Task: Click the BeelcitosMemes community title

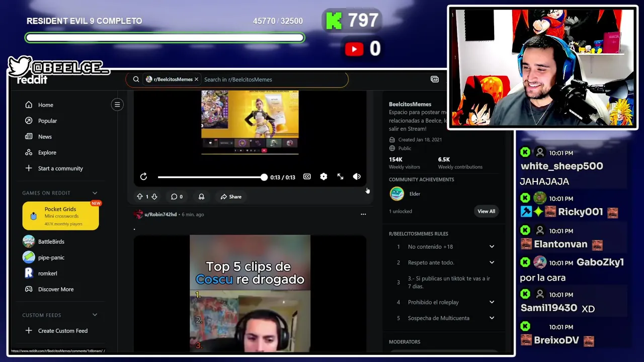Action: (410, 104)
